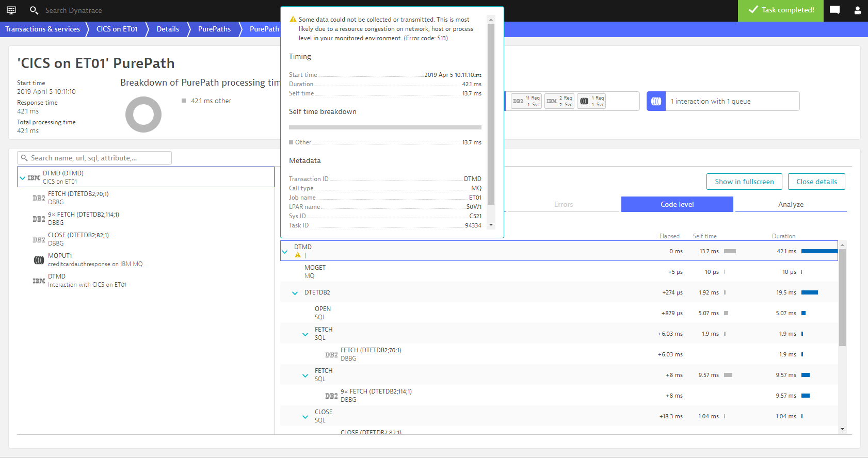868x458 pixels.
Task: Click DB2 icon beside CLOSE (DTETDB2;82;1)
Action: [39, 239]
